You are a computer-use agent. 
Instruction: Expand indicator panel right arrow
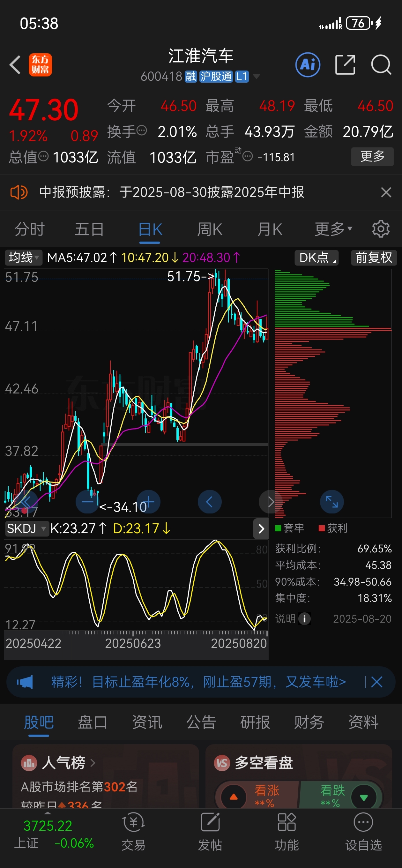coord(261,529)
